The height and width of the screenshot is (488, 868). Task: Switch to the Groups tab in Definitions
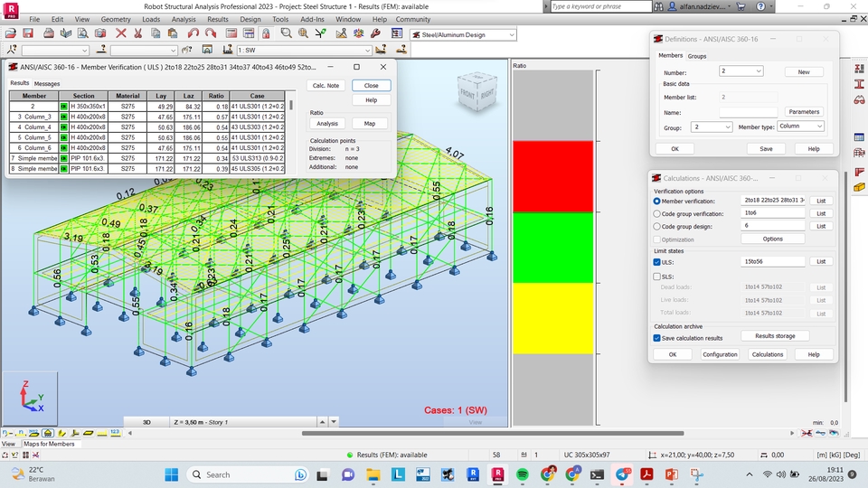pyautogui.click(x=697, y=56)
